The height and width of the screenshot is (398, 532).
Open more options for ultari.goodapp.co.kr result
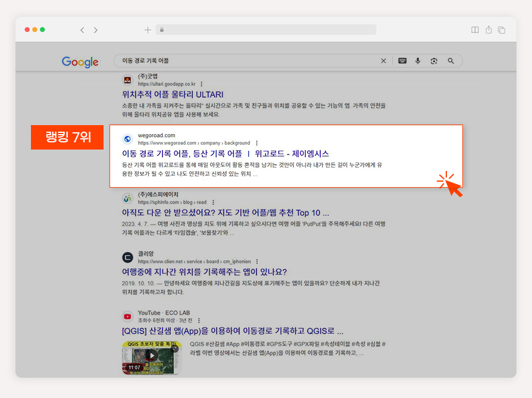tap(202, 84)
